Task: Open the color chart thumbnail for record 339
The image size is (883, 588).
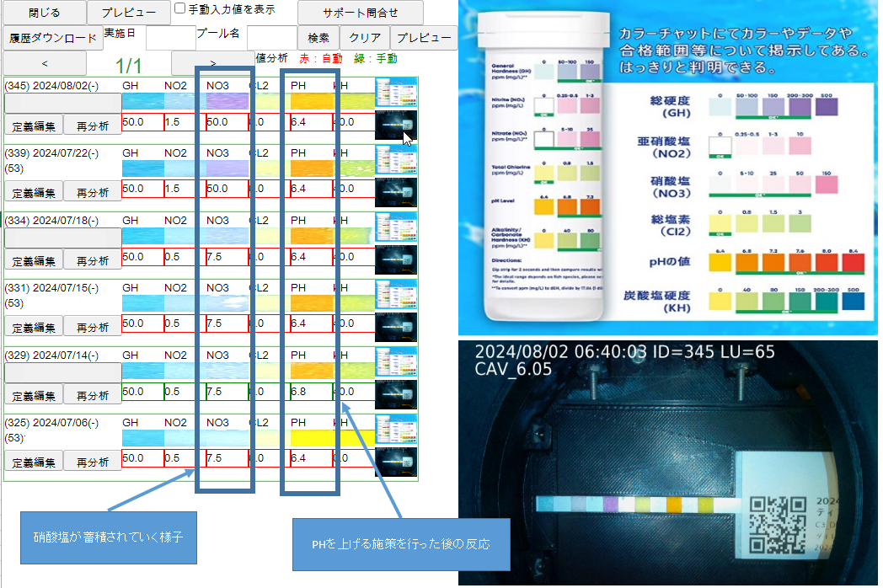Action: pyautogui.click(x=395, y=159)
